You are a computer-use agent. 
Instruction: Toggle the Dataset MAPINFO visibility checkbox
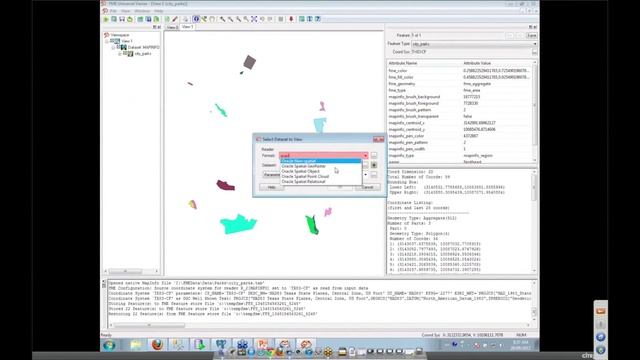click(118, 47)
